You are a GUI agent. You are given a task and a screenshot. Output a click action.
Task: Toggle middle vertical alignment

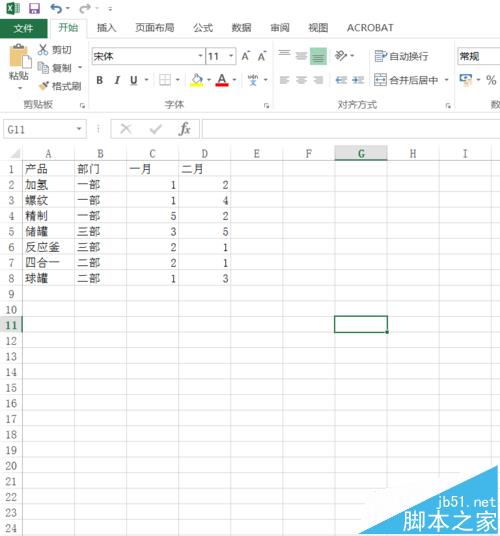pos(301,56)
